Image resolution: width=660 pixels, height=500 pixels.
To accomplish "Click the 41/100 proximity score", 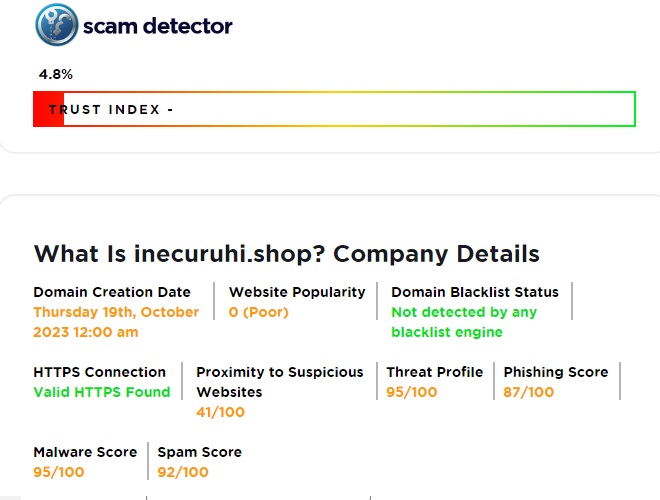I will [220, 412].
